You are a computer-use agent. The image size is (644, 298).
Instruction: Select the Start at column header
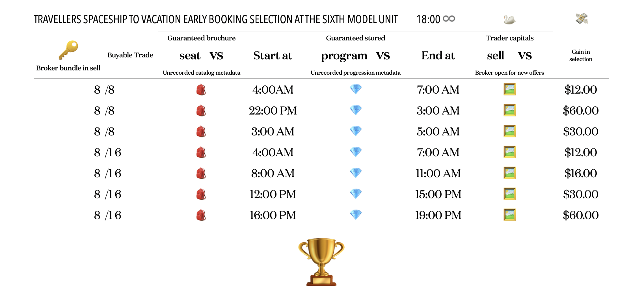tap(273, 55)
